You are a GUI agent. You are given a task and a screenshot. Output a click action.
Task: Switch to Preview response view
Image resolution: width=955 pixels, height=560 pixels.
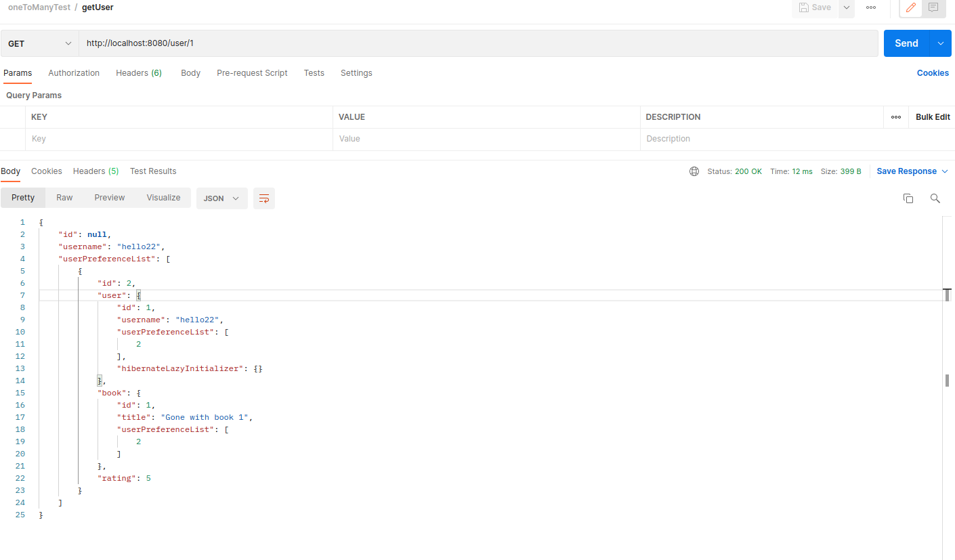(110, 198)
